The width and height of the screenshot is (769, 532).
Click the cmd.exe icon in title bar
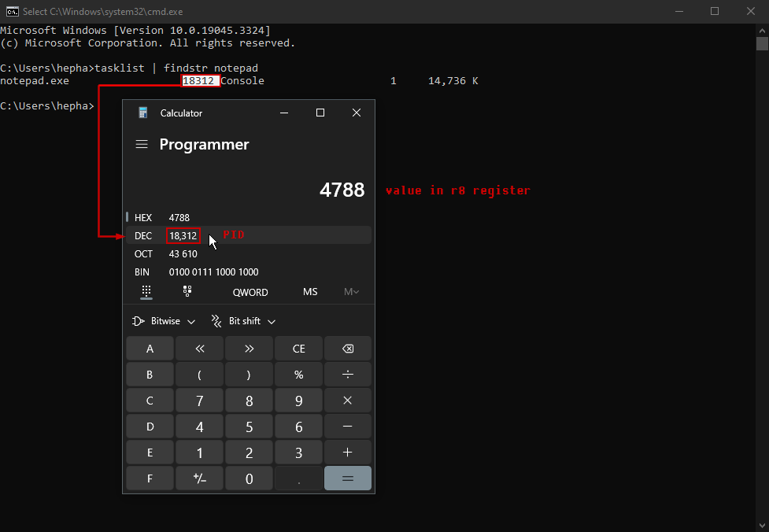(x=13, y=11)
